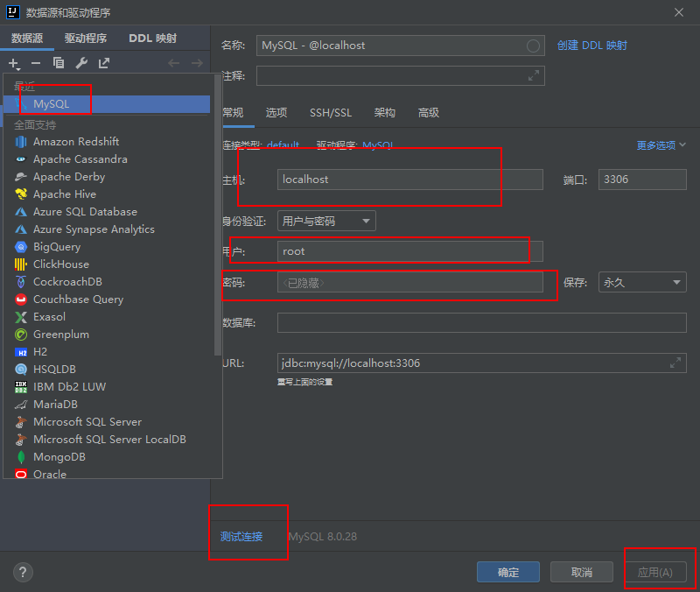Click the data source list scrollbar
Image resolution: width=700 pixels, height=592 pixels.
click(218, 215)
